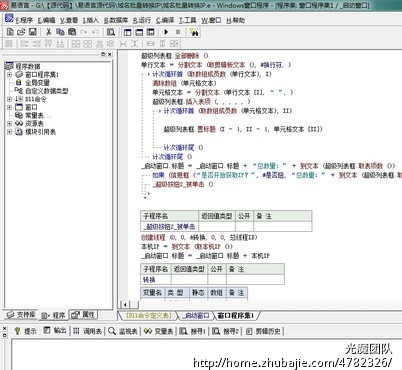402x370 pixels.
Task: Click the Paste clipboard icon
Action: pos(72,32)
